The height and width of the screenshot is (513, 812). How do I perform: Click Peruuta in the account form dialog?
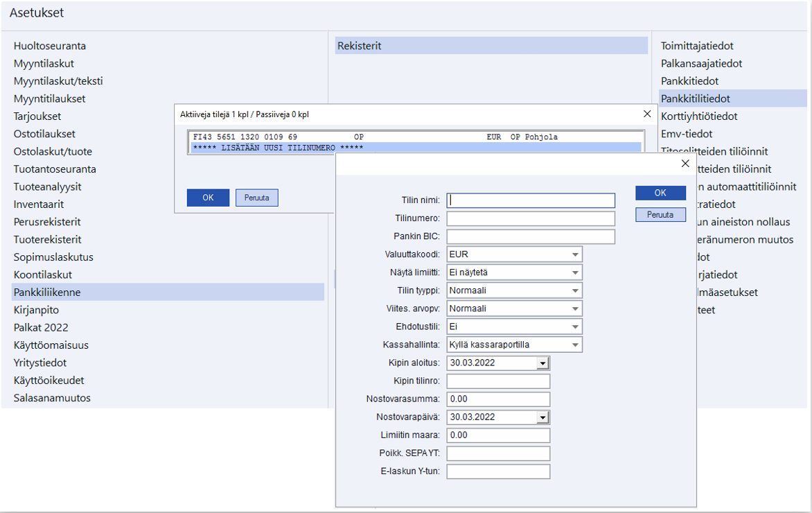coord(660,215)
